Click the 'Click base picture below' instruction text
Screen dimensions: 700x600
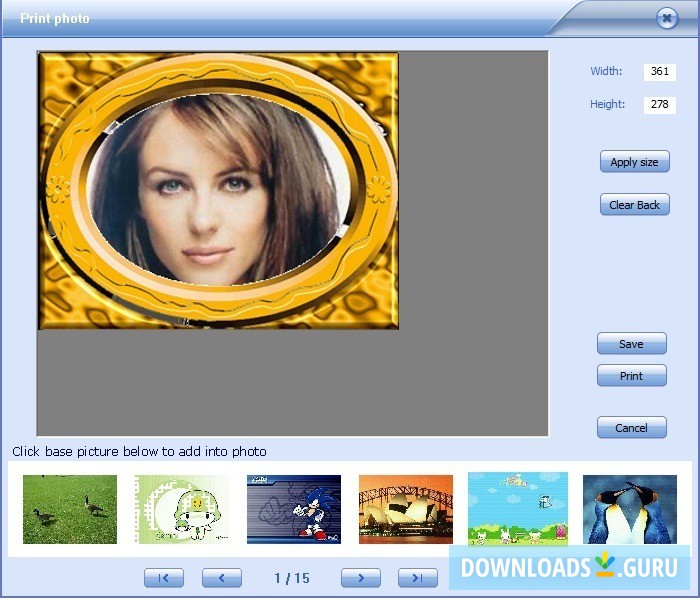(x=139, y=452)
